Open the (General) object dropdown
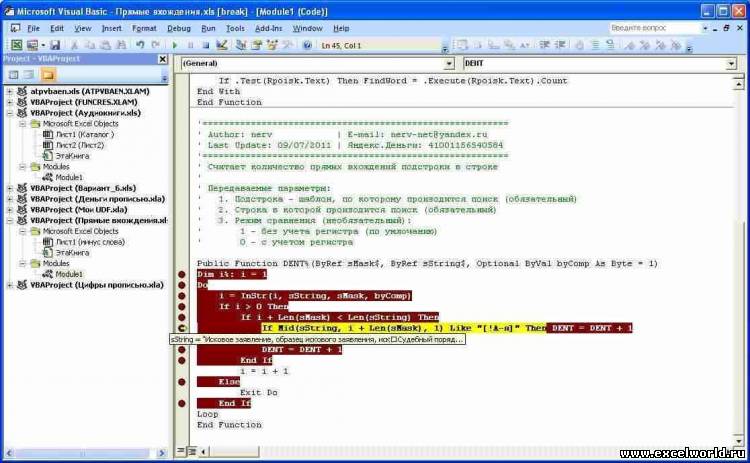The image size is (750, 463). click(x=449, y=63)
